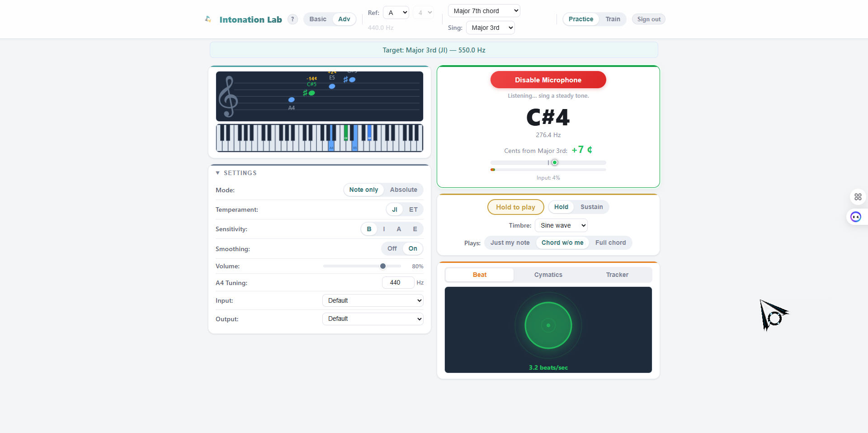Screen dimensions: 868x433
Task: Click the A4 note on the staff
Action: point(291,100)
